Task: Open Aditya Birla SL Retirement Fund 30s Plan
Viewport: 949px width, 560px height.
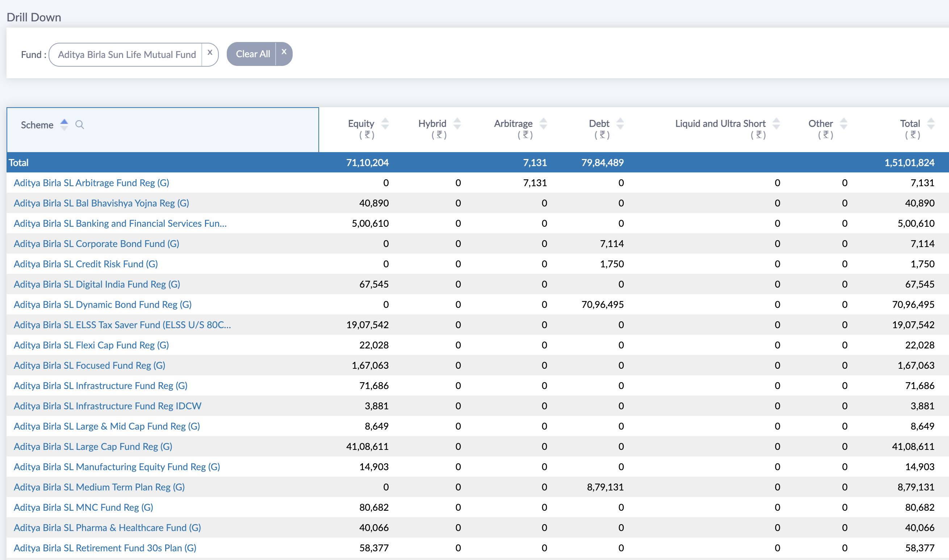Action: (105, 548)
